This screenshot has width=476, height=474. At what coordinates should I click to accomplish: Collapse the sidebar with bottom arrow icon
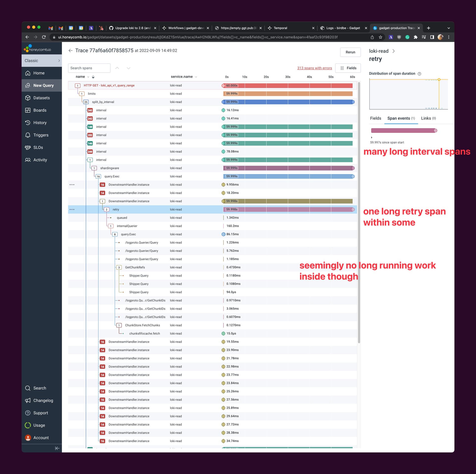[x=57, y=448]
